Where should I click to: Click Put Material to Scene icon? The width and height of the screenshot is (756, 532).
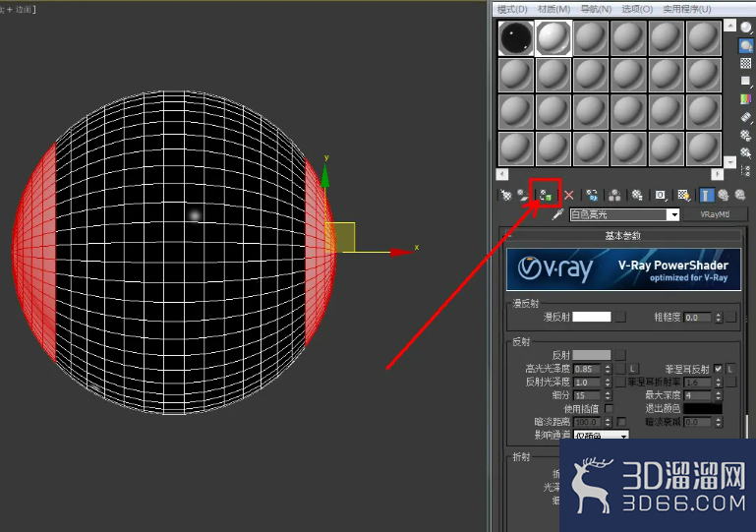coord(524,195)
